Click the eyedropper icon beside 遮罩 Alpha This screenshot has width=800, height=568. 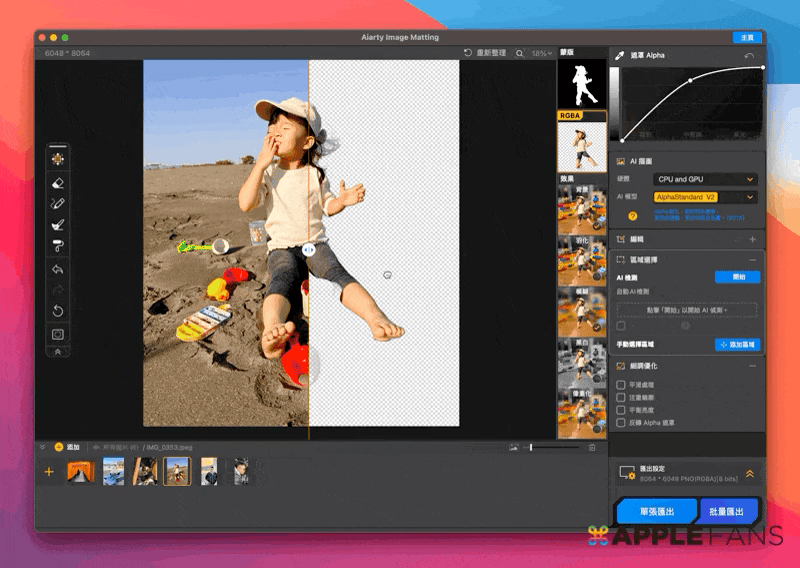(620, 56)
